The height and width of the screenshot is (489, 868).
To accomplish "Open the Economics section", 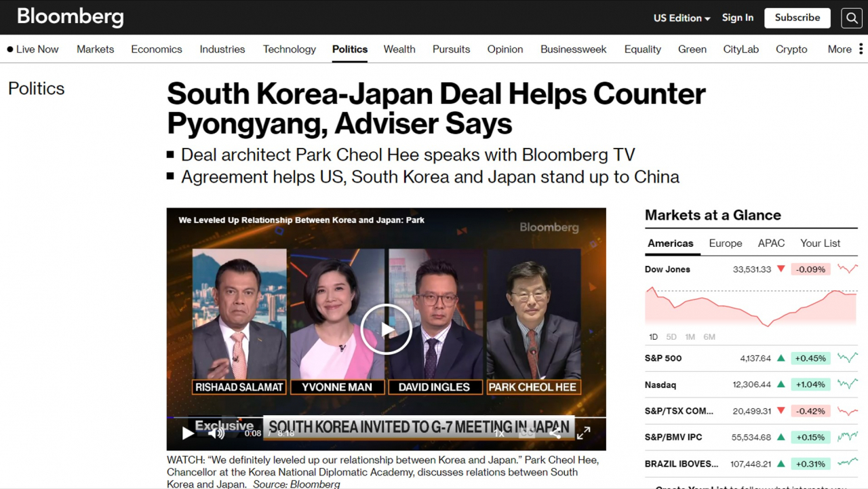I will click(157, 50).
